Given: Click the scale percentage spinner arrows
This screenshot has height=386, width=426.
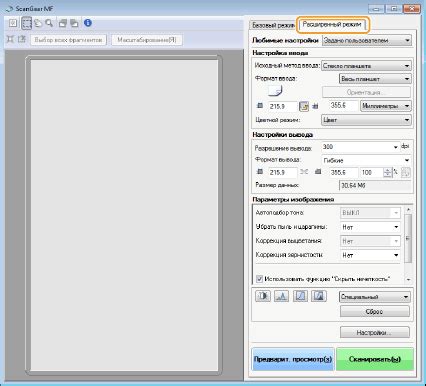Looking at the screenshot, I should [387, 172].
